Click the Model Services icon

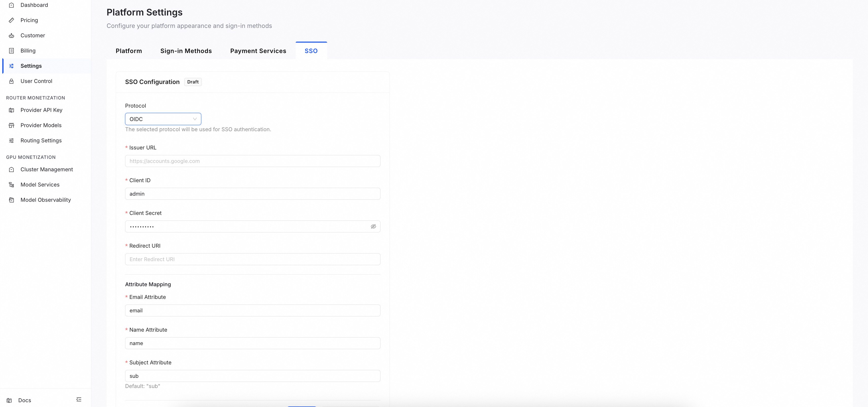pos(11,185)
